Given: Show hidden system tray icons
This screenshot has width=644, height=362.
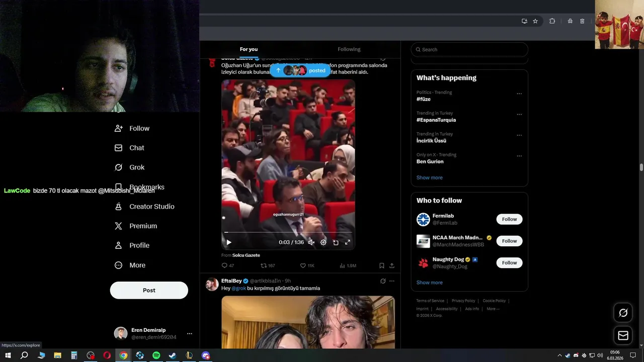Looking at the screenshot, I should pyautogui.click(x=559, y=355).
